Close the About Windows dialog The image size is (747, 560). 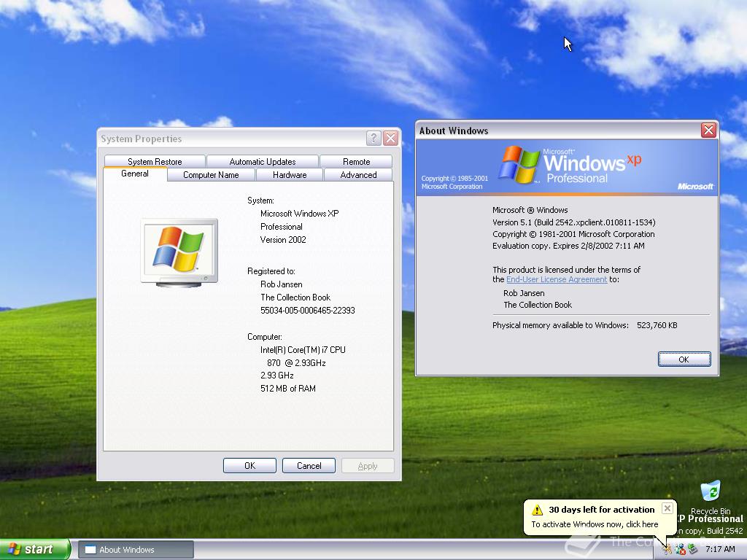(708, 130)
